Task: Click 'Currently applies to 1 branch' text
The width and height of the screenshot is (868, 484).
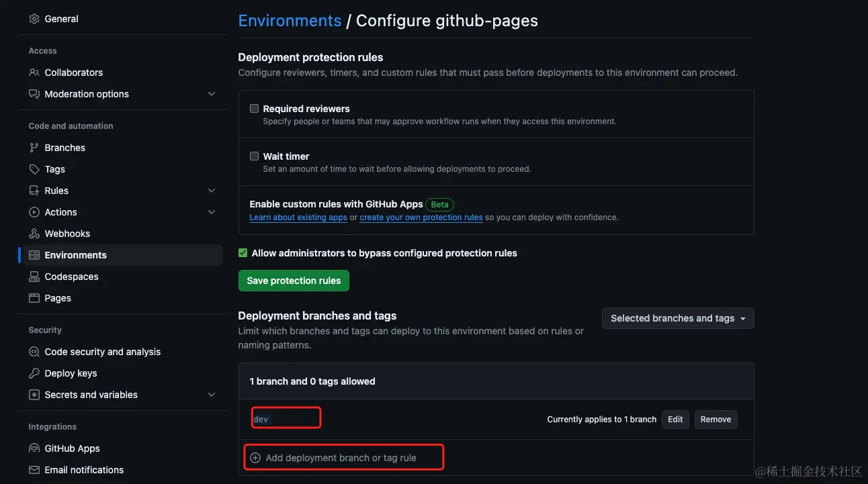Action: pyautogui.click(x=601, y=420)
